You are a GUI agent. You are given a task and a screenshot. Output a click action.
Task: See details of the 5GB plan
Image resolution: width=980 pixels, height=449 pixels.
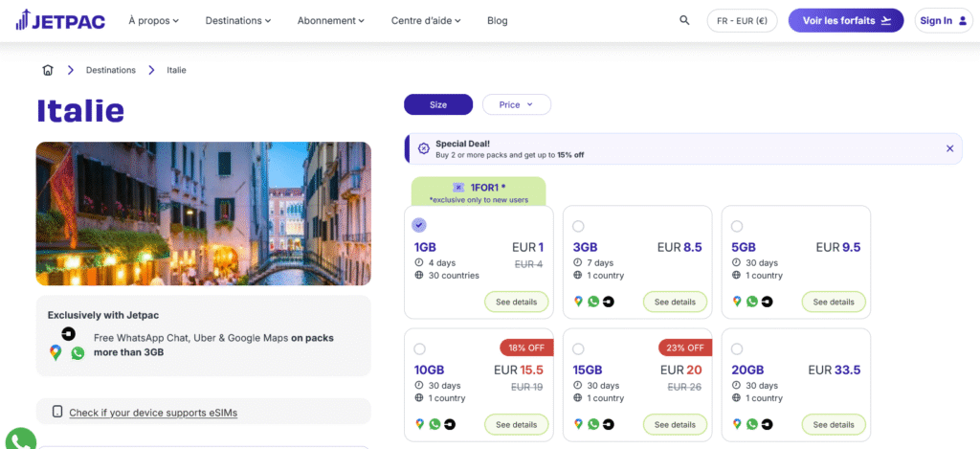point(834,302)
